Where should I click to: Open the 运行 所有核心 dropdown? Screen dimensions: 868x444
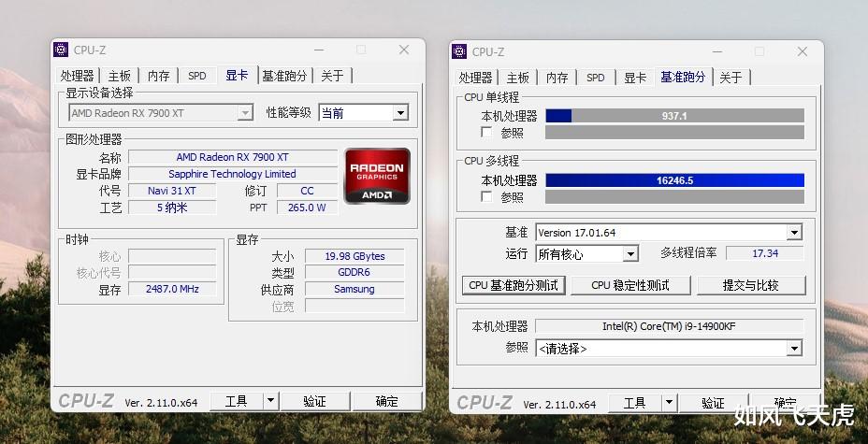pyautogui.click(x=630, y=254)
